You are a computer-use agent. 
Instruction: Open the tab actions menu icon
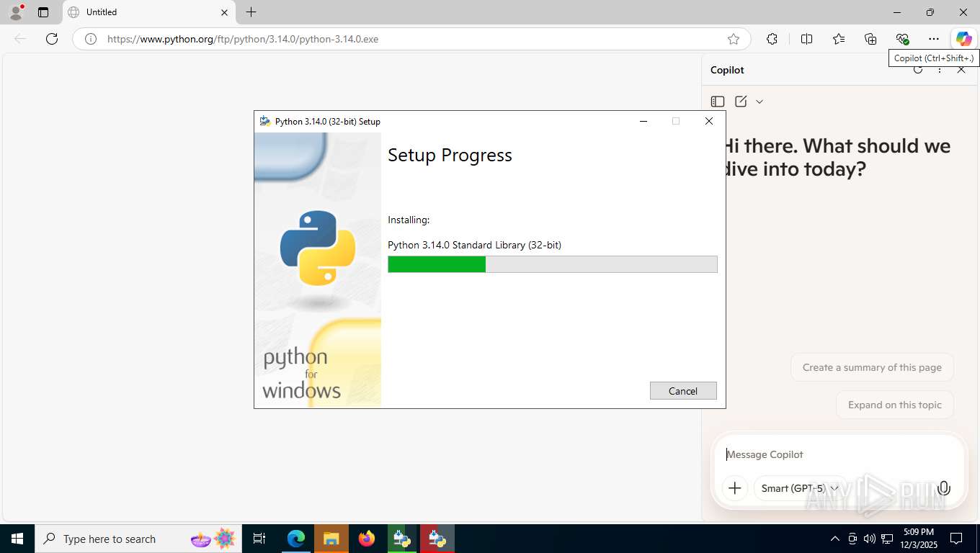(x=43, y=12)
